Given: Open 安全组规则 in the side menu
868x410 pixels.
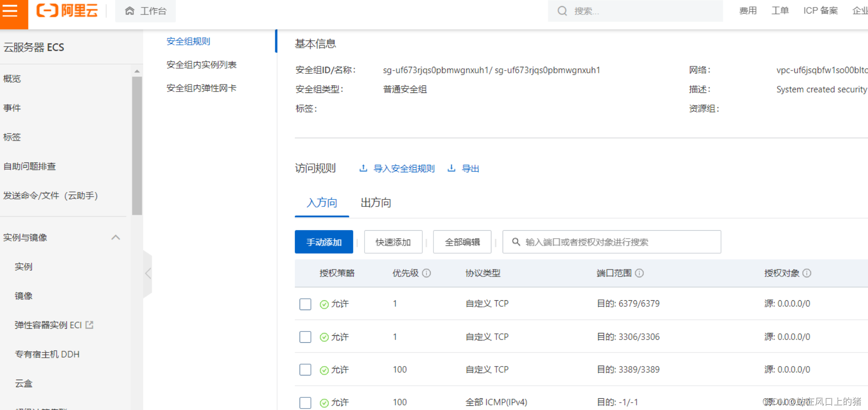Looking at the screenshot, I should 189,41.
